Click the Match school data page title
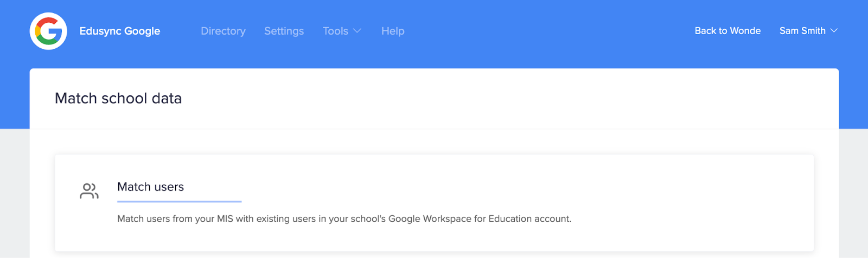 118,98
